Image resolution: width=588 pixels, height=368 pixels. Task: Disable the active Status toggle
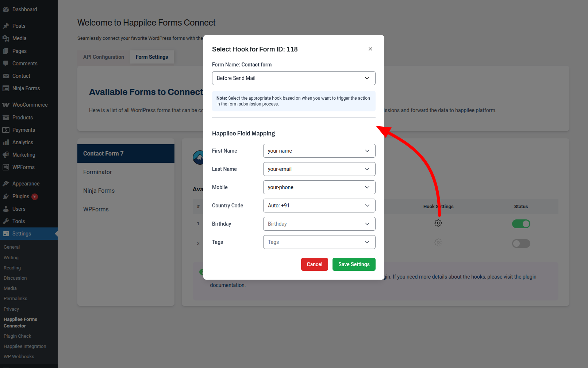click(521, 224)
